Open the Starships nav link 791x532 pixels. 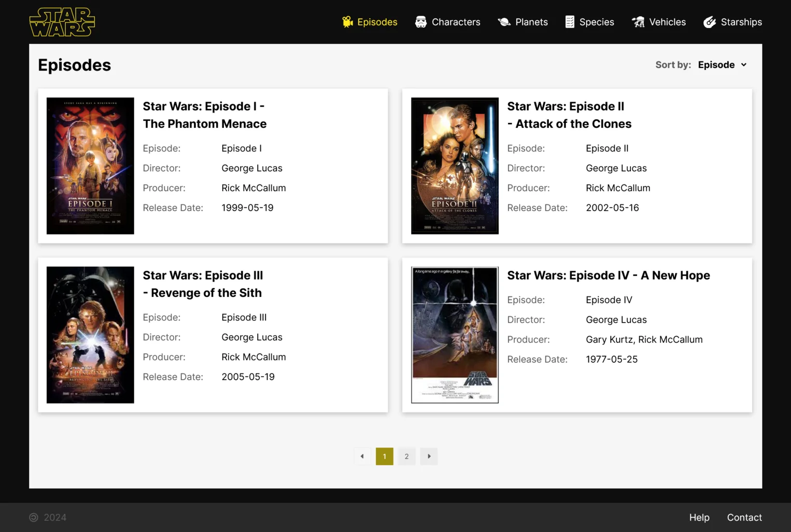[x=732, y=22]
